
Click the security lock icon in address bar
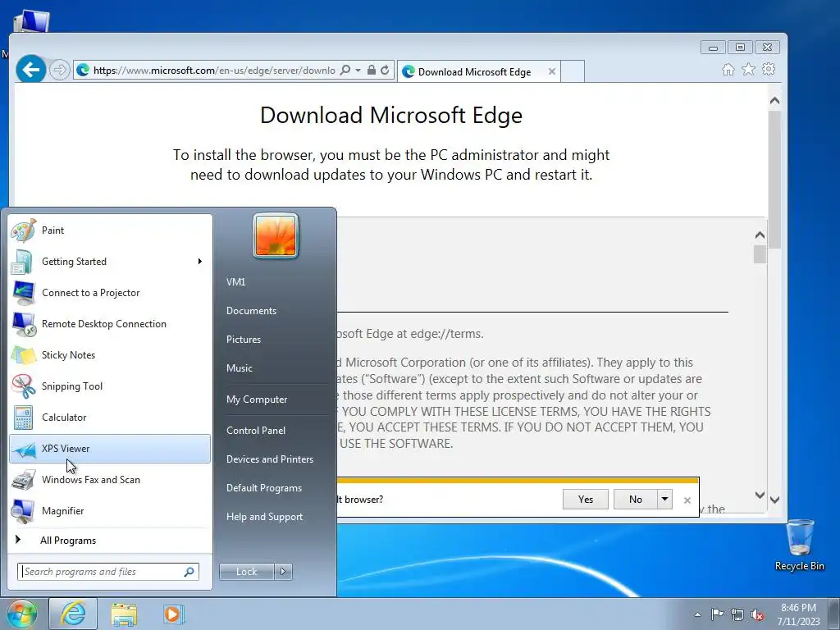[x=372, y=71]
